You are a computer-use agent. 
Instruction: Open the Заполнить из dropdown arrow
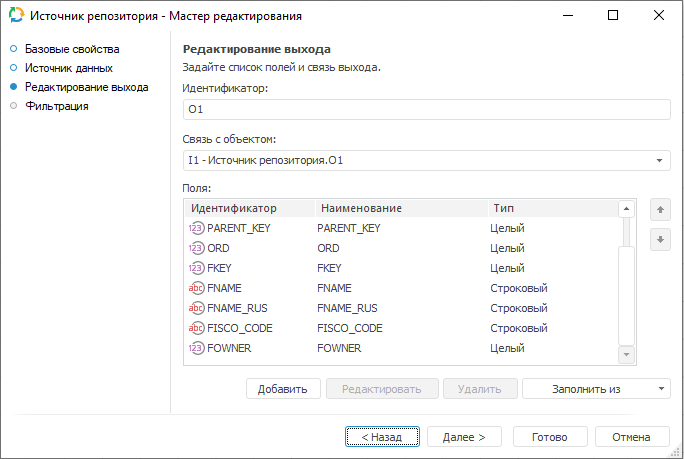[660, 388]
